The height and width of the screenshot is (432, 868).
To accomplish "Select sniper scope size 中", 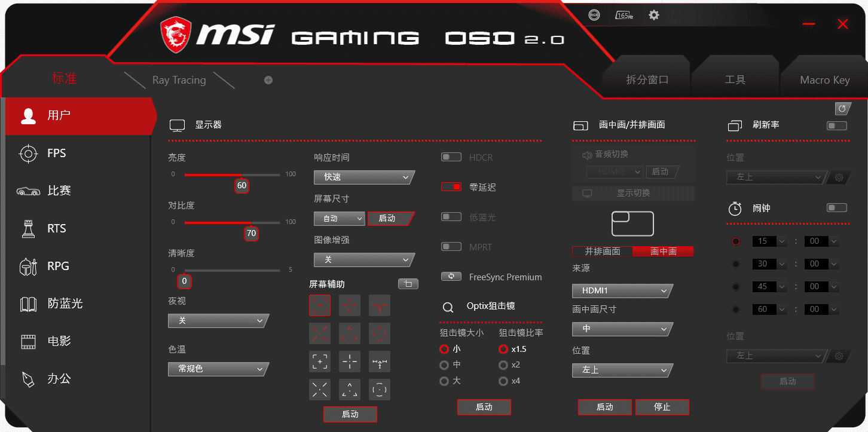I will coord(444,365).
